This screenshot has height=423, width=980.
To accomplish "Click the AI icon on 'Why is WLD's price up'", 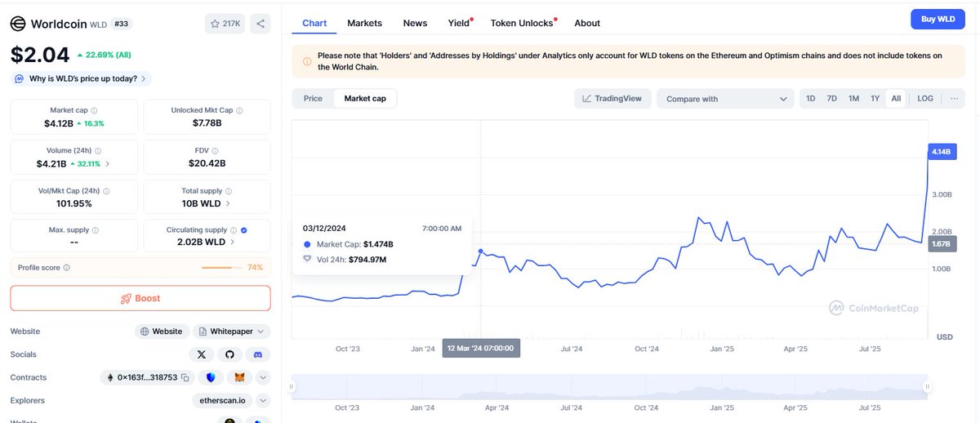I will [x=20, y=78].
